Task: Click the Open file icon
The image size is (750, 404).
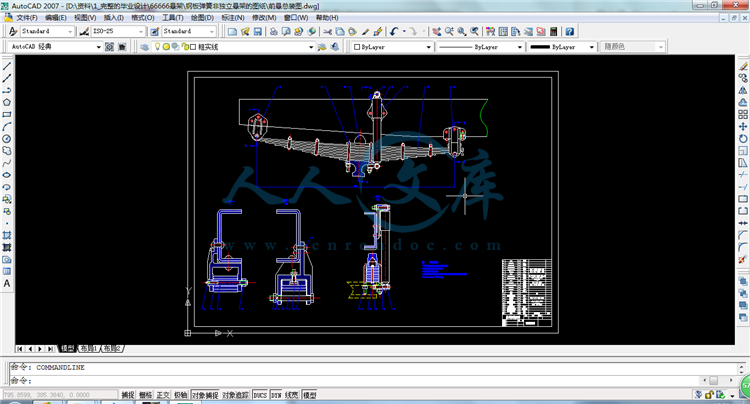Action: [x=245, y=32]
